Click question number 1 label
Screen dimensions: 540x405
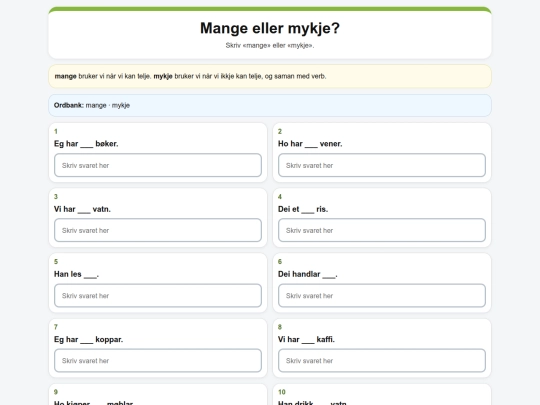pyautogui.click(x=56, y=131)
